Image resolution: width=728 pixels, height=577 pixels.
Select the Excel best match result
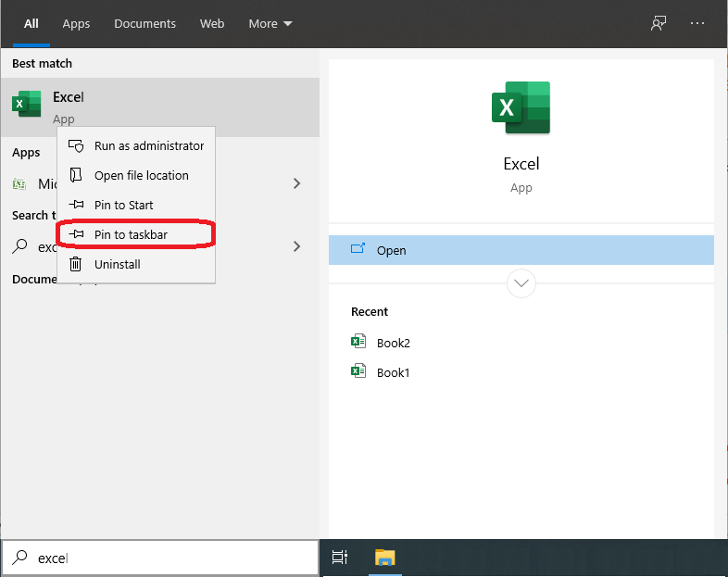pyautogui.click(x=160, y=107)
